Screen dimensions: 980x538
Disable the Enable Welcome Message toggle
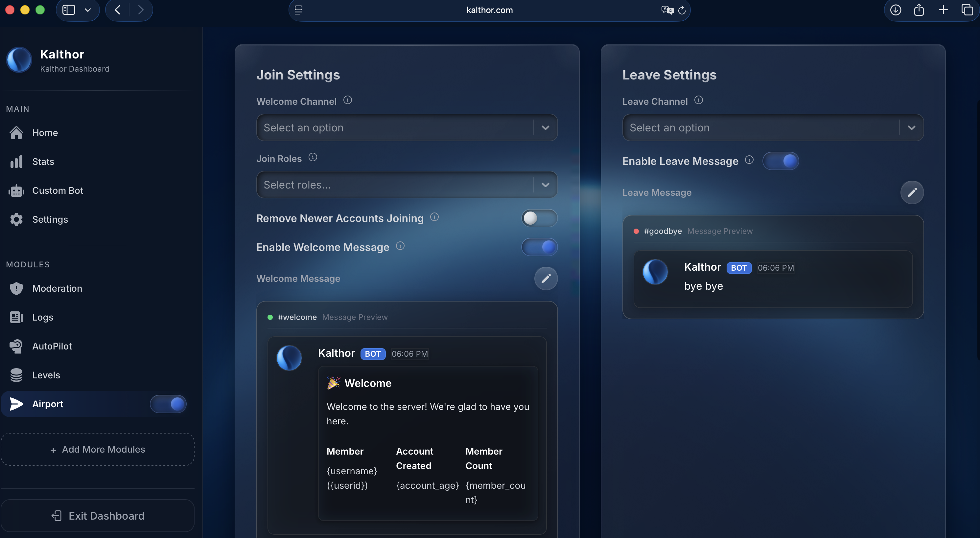click(539, 247)
